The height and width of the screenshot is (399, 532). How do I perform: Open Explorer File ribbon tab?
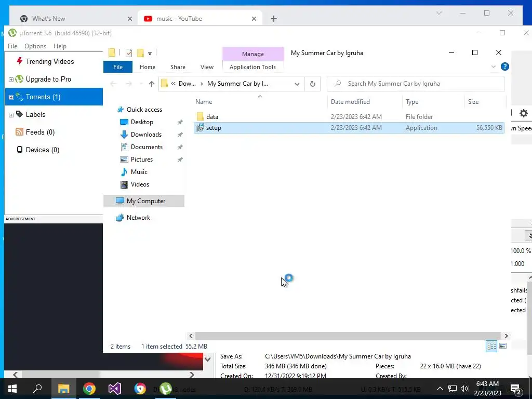pos(118,67)
